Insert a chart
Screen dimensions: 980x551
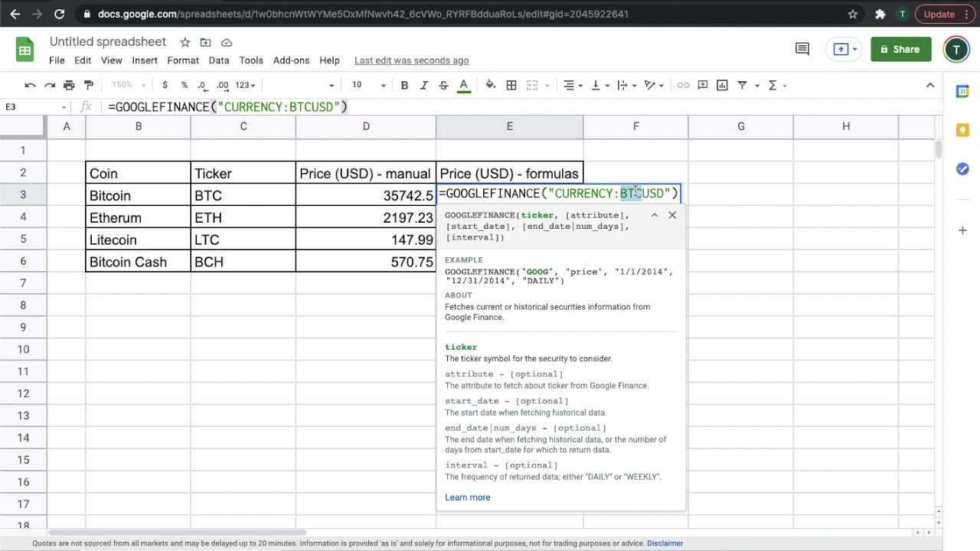tap(722, 85)
